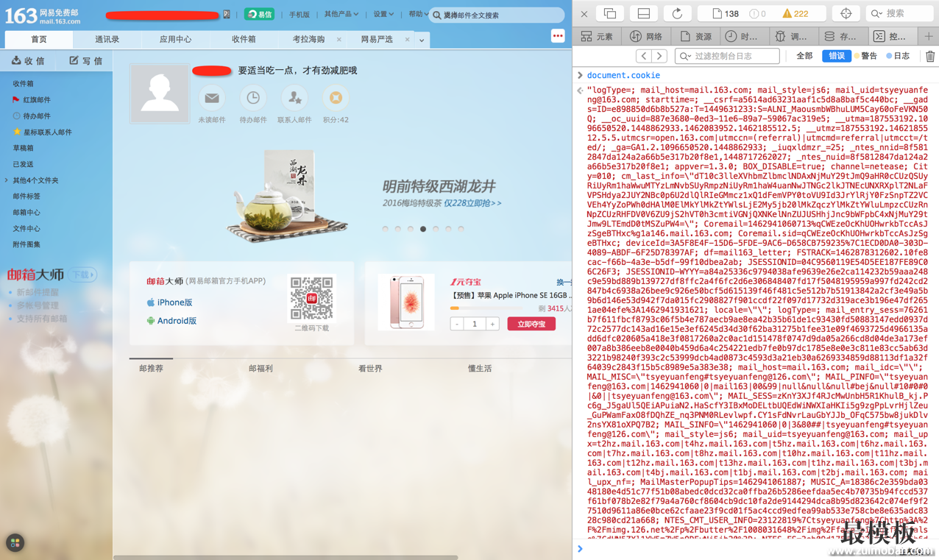Click the red 立即夺宝 button
The height and width of the screenshot is (560, 939).
point(531,324)
